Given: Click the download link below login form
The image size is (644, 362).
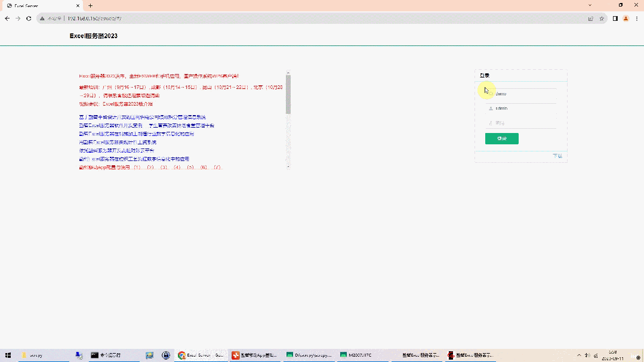Looking at the screenshot, I should [557, 156].
